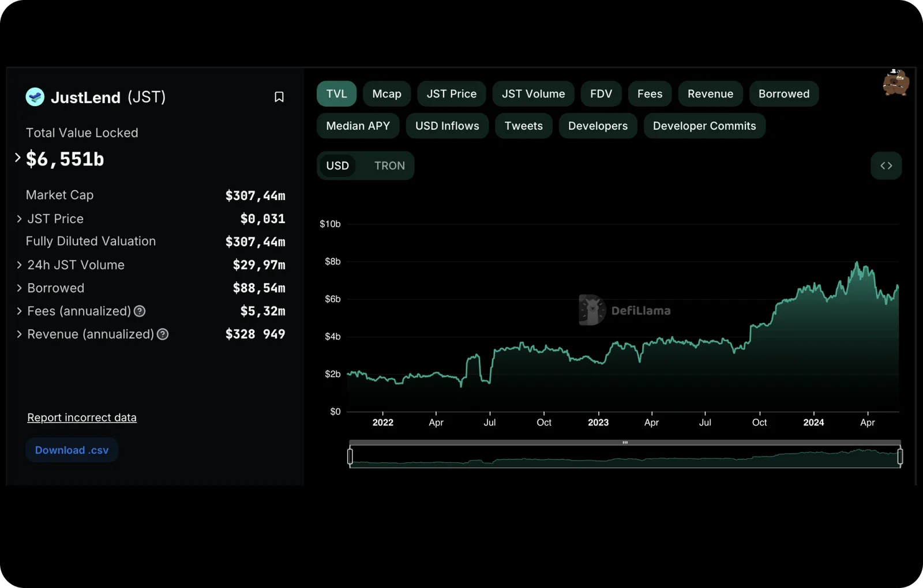Toggle the JST Price chart series

(451, 94)
